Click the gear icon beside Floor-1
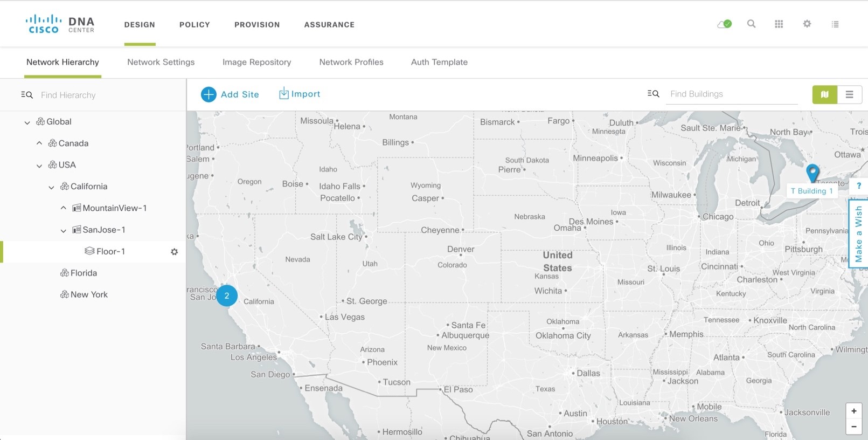 174,252
